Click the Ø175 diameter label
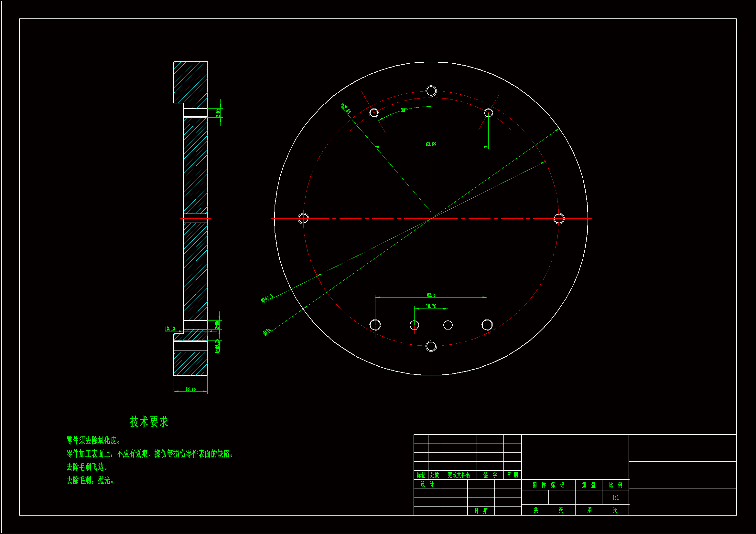756x534 pixels. point(267,331)
